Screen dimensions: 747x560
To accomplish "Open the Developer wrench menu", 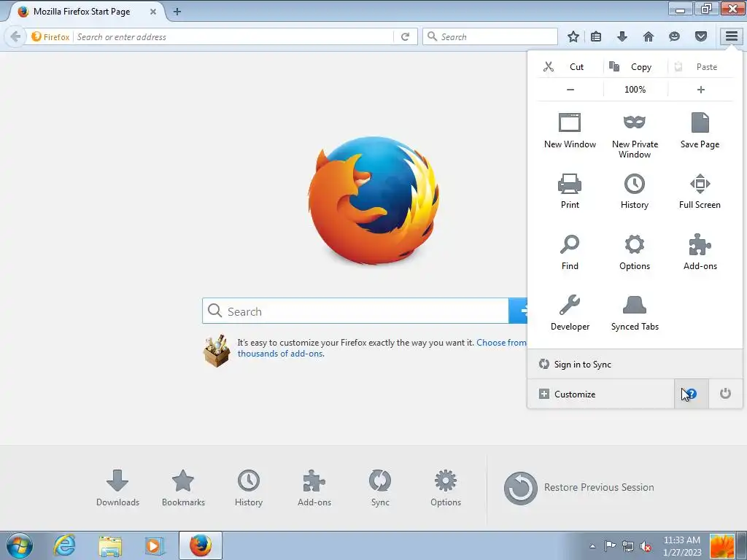I will (570, 313).
